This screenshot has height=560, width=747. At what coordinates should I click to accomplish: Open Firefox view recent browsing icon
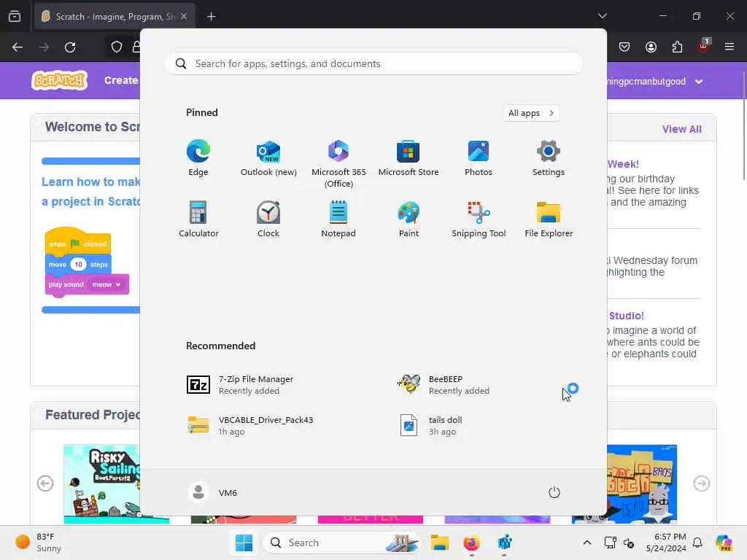click(x=15, y=17)
